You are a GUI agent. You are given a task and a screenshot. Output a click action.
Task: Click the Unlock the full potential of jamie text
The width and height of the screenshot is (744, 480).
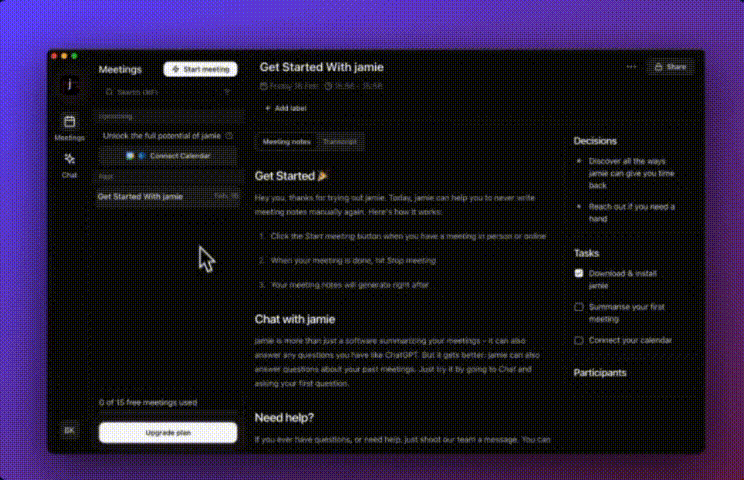click(162, 136)
